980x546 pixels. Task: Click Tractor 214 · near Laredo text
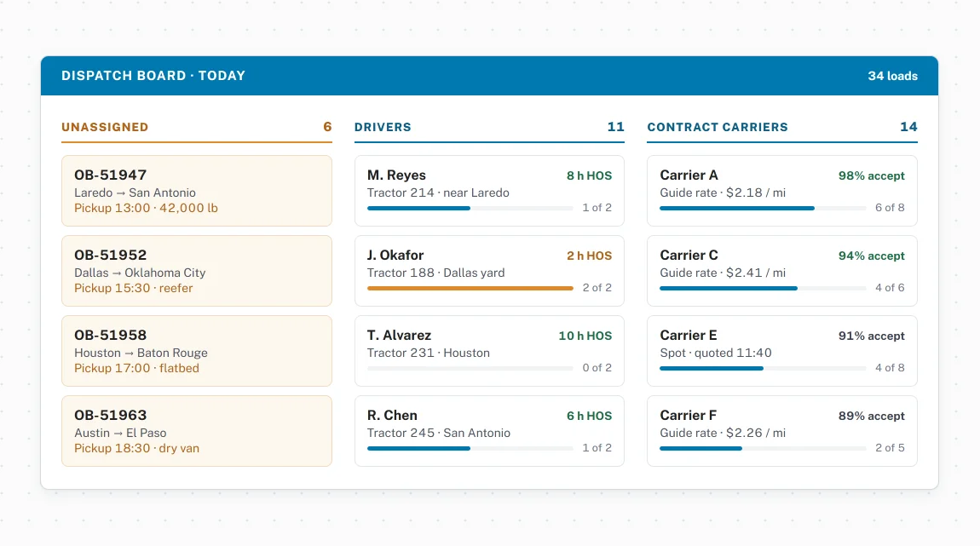[x=438, y=193]
